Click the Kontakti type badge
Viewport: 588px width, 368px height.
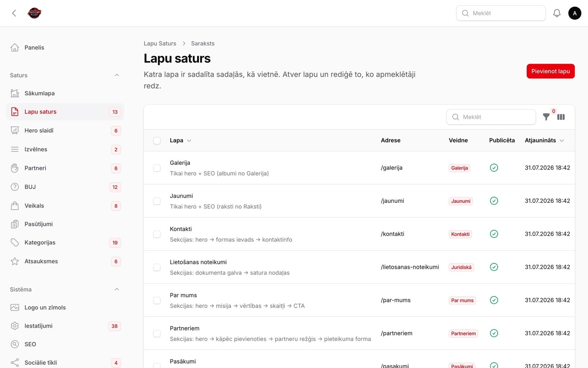(460, 234)
